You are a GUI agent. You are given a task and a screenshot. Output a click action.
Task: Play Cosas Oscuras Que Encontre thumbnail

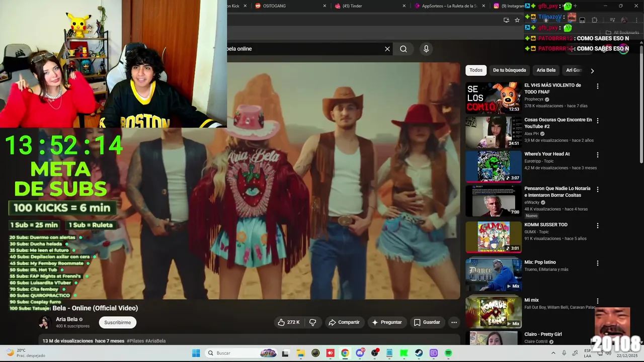coord(493,132)
